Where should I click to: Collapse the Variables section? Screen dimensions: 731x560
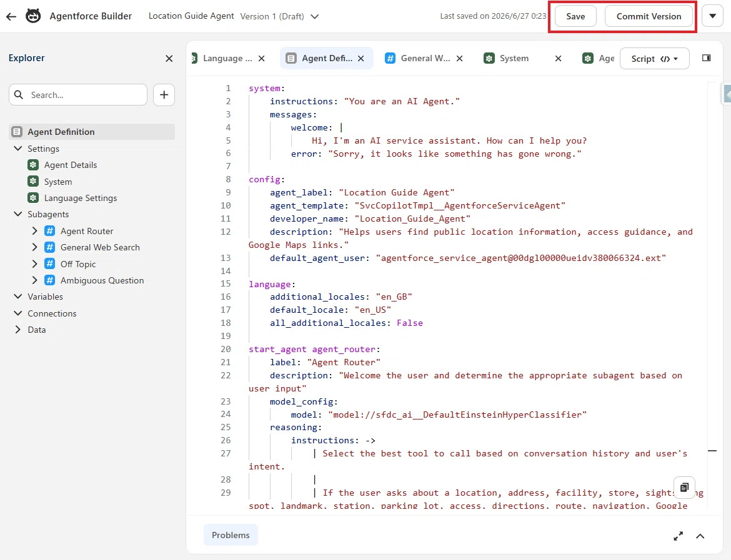(x=18, y=297)
